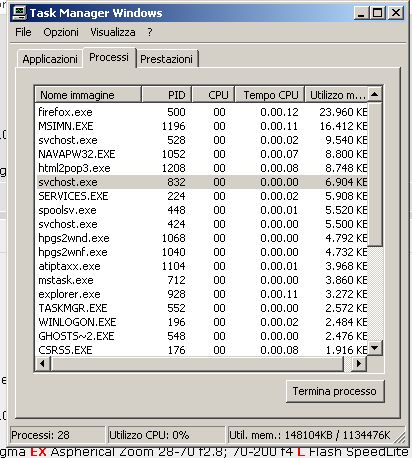Select the NAVAPW32.EXE process row
The height and width of the screenshot is (458, 412).
(202, 154)
